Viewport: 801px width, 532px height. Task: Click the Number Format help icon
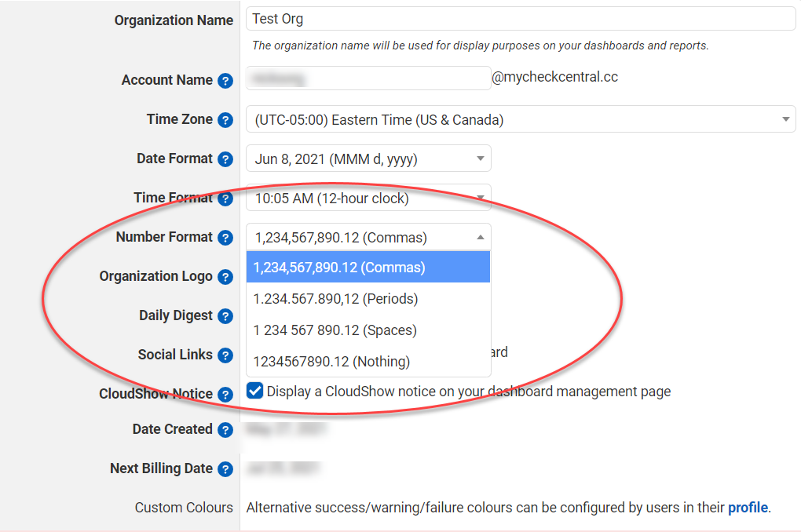[225, 238]
